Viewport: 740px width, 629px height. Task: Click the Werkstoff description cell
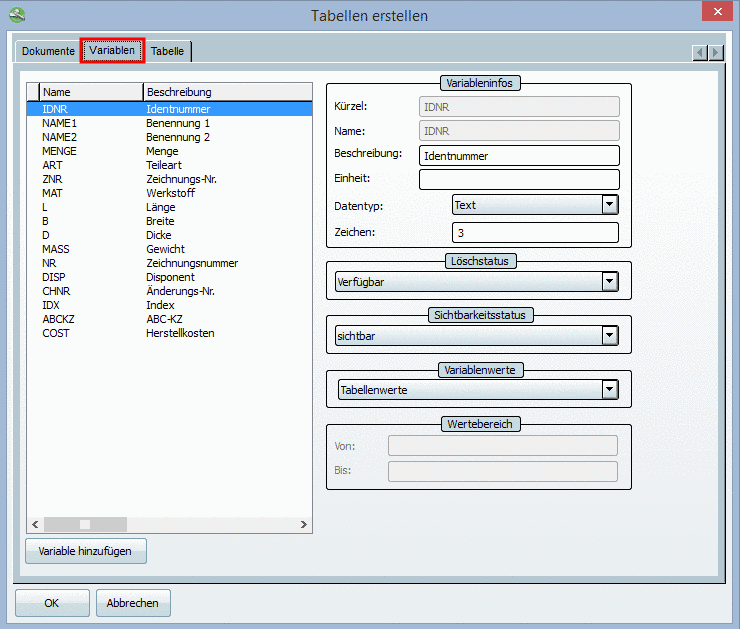point(170,193)
